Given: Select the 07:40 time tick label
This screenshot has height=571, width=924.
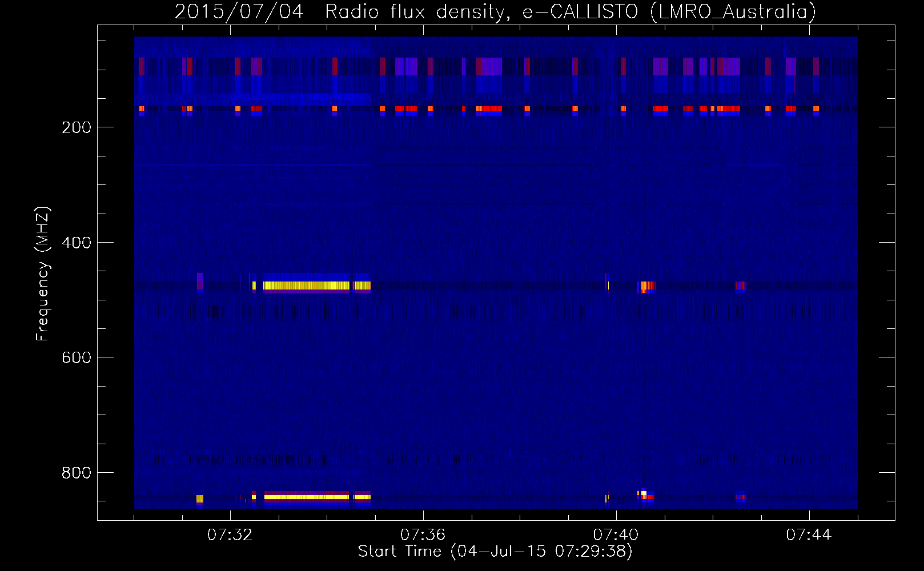Looking at the screenshot, I should coord(616,535).
